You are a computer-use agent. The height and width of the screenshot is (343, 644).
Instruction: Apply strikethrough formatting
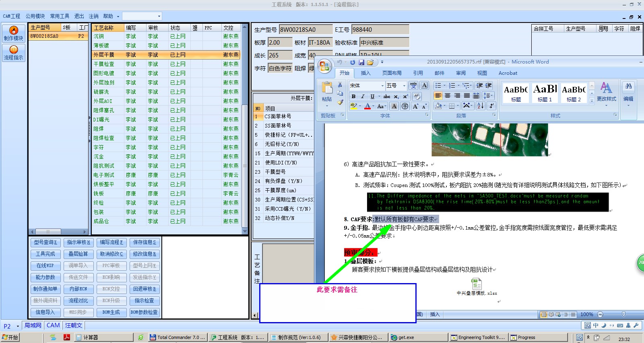(387, 97)
